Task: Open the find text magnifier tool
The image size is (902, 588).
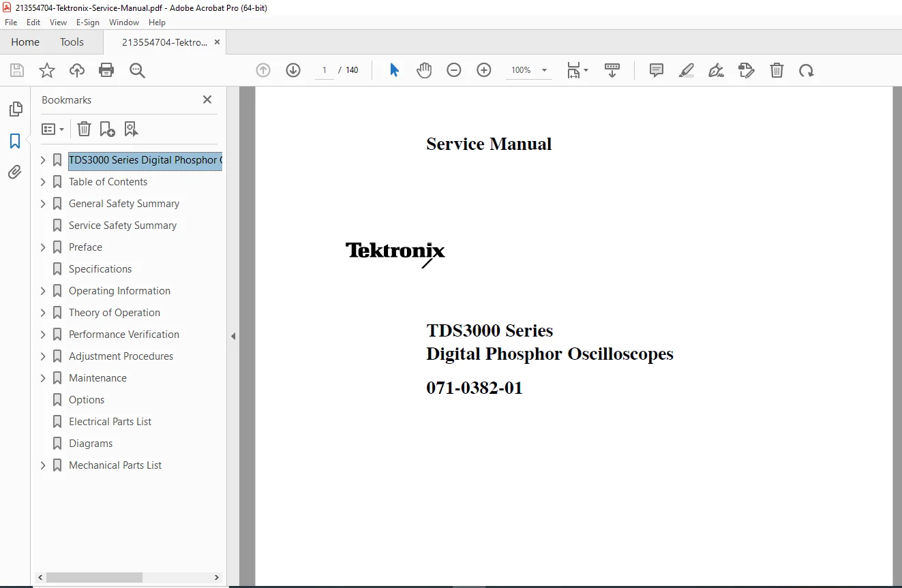Action: (x=137, y=70)
